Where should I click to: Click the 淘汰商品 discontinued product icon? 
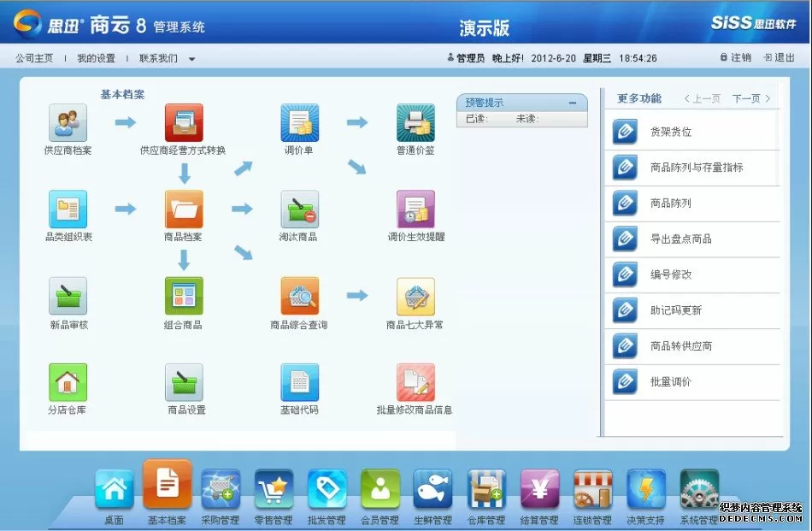pyautogui.click(x=299, y=209)
